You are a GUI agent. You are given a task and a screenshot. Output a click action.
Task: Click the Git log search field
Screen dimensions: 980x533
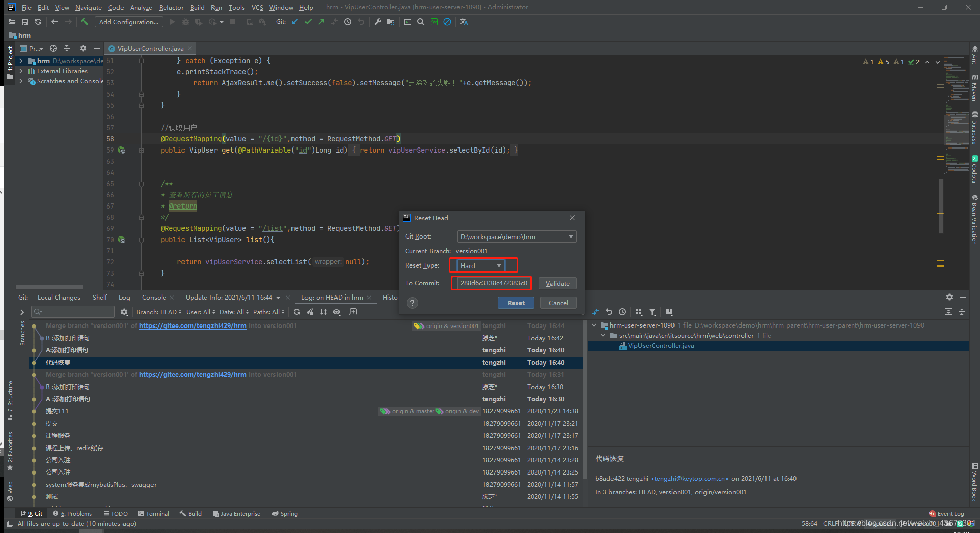coord(73,312)
